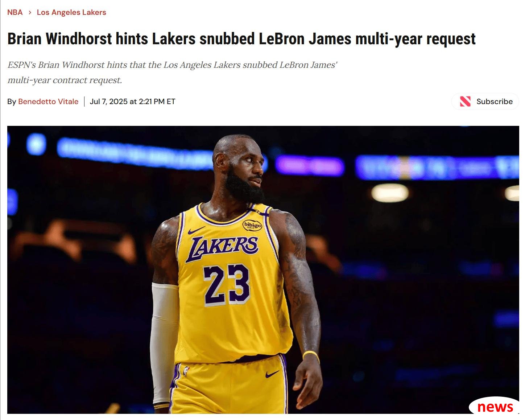Click the divider between author and date
The height and width of the screenshot is (420, 525).
coord(84,102)
